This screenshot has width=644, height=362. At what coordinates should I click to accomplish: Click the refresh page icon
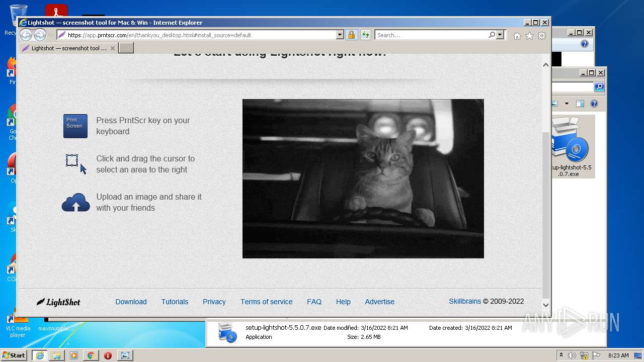tap(366, 35)
